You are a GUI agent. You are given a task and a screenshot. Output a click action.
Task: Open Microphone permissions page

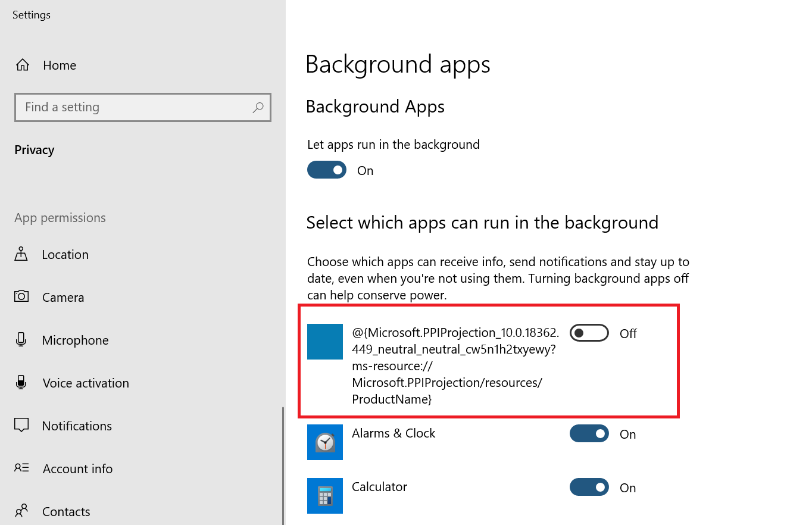76,340
